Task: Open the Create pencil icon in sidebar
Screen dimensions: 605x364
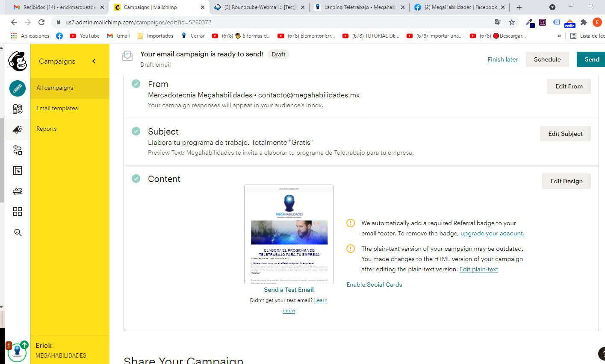Action: [18, 88]
